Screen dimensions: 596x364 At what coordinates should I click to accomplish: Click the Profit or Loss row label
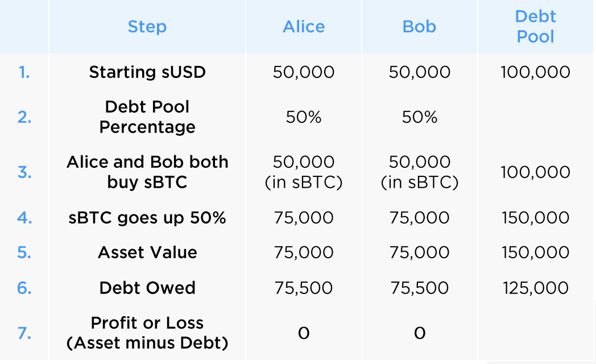coord(147,333)
